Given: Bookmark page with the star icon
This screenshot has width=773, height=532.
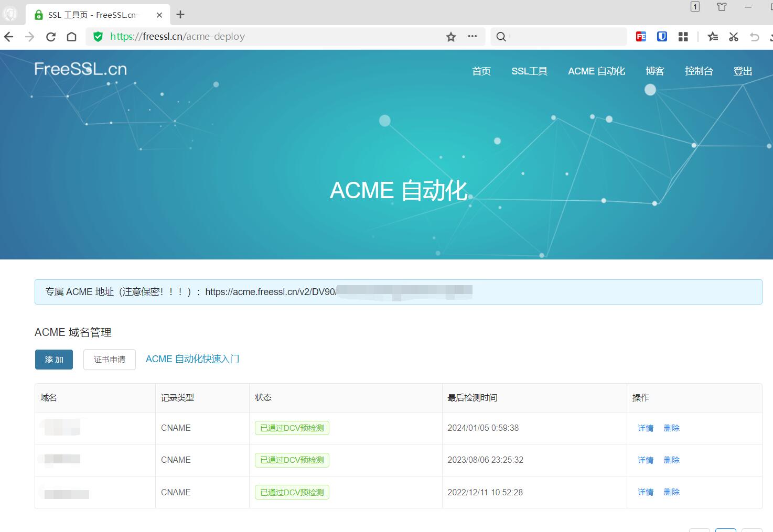Looking at the screenshot, I should tap(451, 37).
